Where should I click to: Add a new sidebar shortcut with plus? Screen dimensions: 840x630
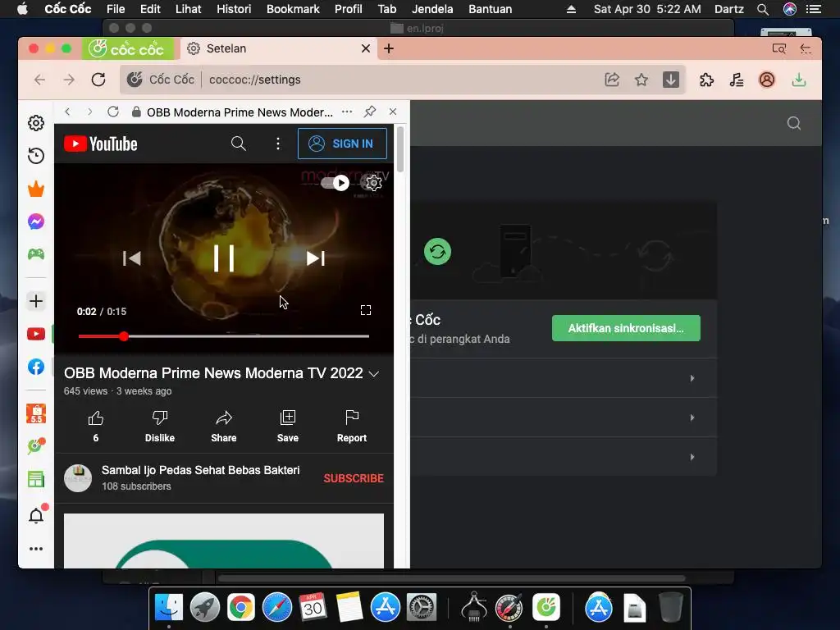coord(36,301)
